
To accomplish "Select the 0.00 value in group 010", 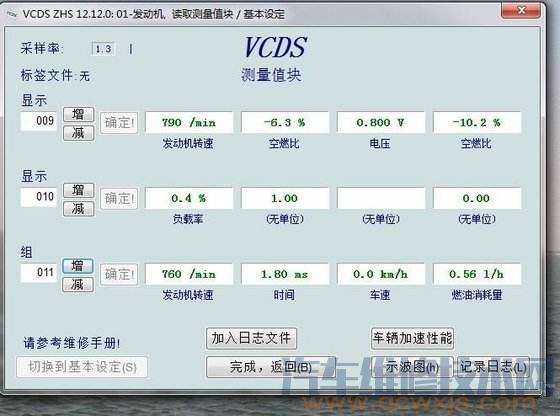I will 477,198.
